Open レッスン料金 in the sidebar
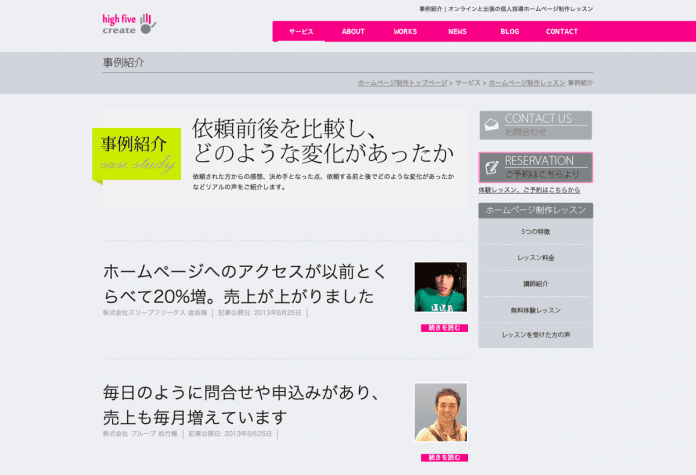Image resolution: width=696 pixels, height=475 pixels. coord(535,257)
